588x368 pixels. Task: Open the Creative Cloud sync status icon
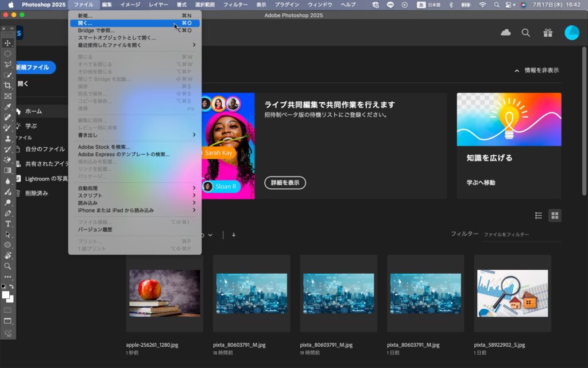[505, 33]
